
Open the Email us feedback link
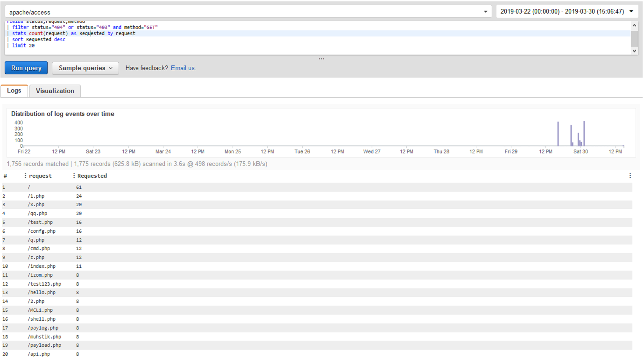pyautogui.click(x=183, y=68)
